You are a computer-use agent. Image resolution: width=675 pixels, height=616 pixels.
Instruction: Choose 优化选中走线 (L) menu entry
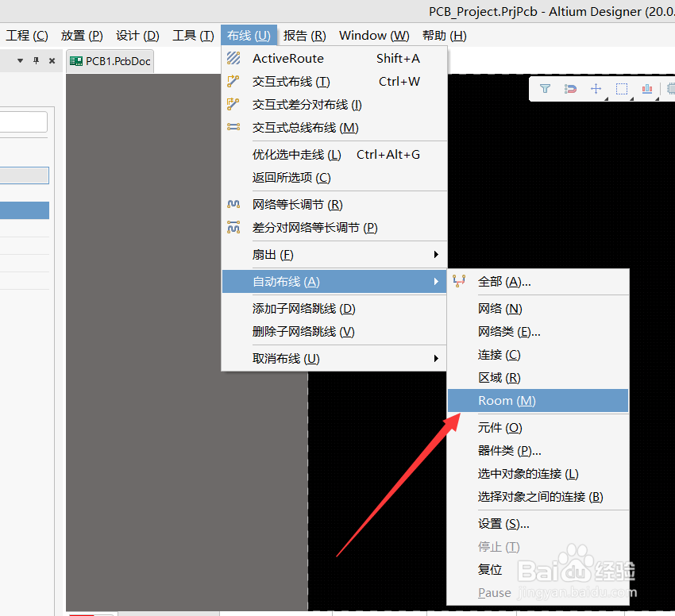[x=334, y=154]
